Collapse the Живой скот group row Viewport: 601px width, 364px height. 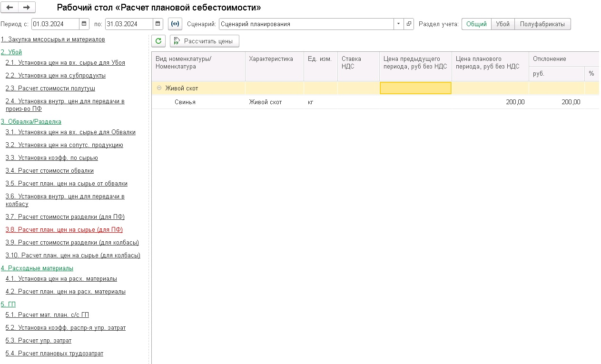pos(159,88)
